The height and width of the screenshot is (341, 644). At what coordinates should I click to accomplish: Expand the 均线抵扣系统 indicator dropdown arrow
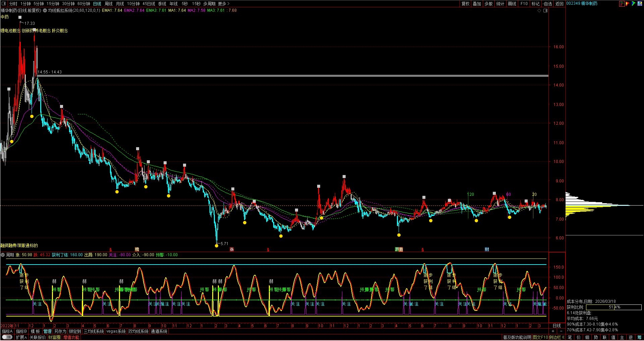pos(45,10)
